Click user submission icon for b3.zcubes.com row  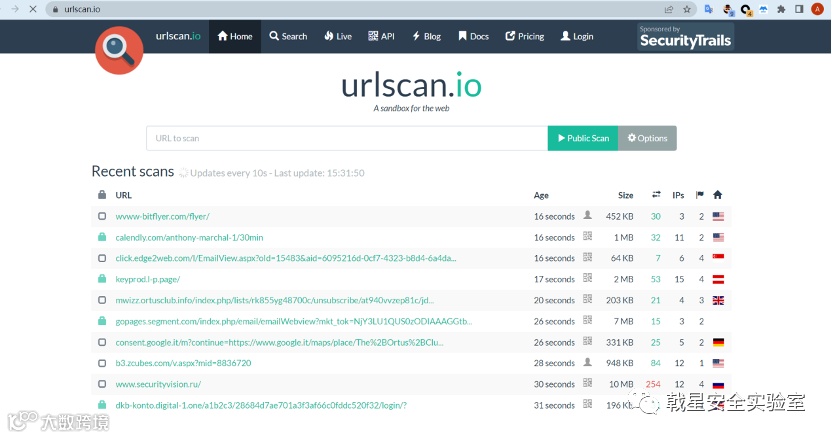click(x=587, y=362)
